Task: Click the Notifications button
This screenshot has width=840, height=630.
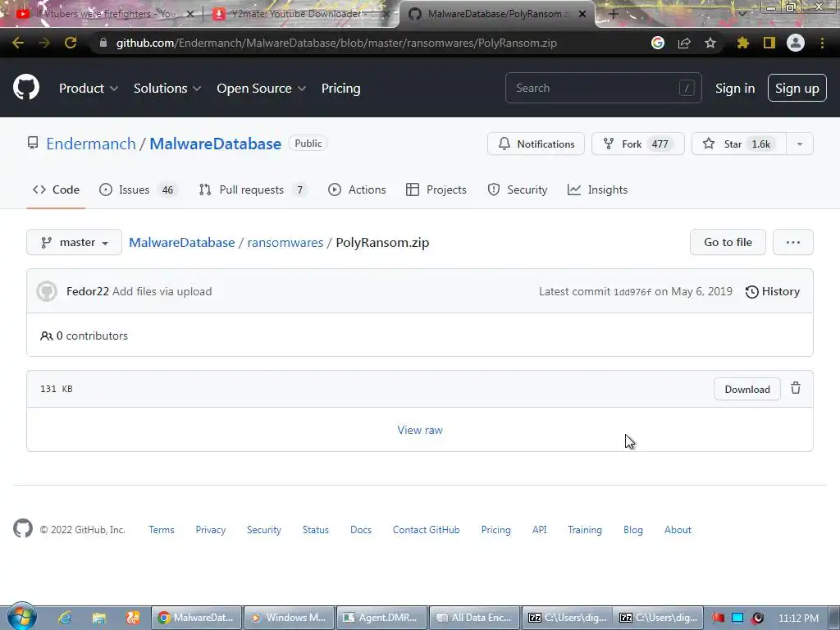Action: [536, 144]
